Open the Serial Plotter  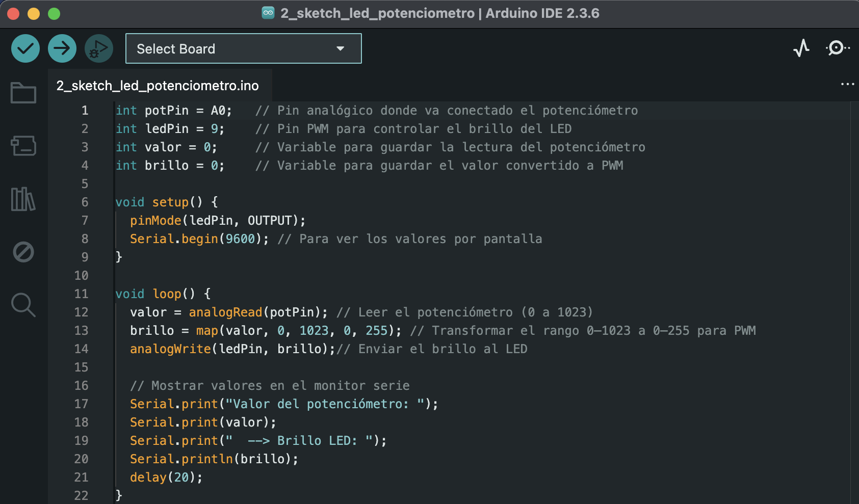801,48
